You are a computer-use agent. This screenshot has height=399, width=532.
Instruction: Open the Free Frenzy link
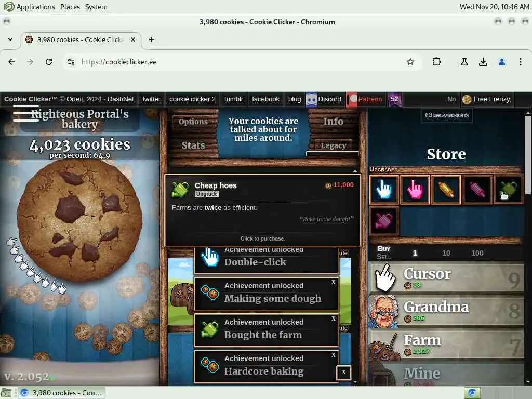pyautogui.click(x=491, y=99)
